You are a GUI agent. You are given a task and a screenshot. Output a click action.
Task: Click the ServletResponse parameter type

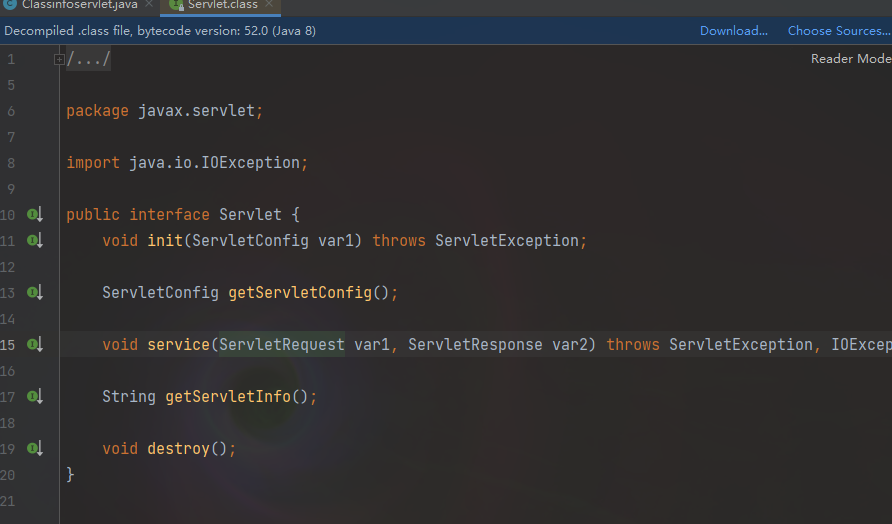[475, 344]
